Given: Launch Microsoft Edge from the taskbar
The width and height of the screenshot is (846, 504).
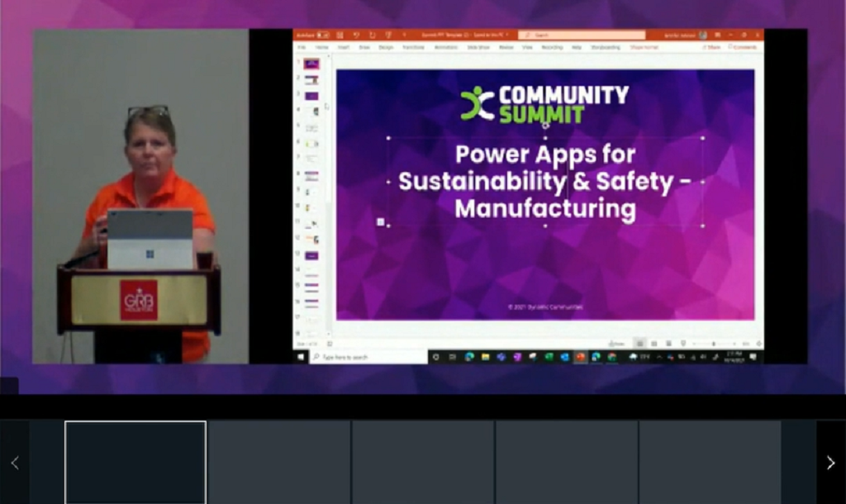Looking at the screenshot, I should [x=469, y=358].
